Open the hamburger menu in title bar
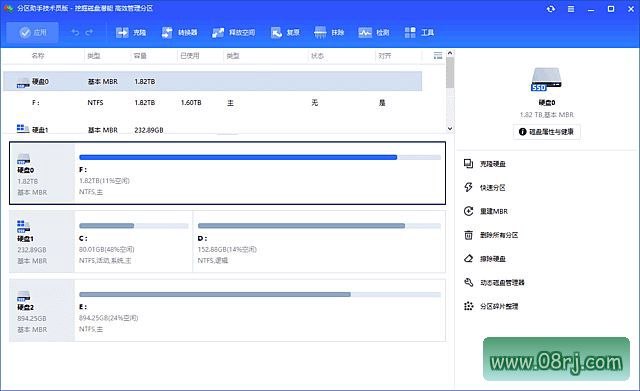Image resolution: width=640 pixels, height=391 pixels. coord(571,9)
